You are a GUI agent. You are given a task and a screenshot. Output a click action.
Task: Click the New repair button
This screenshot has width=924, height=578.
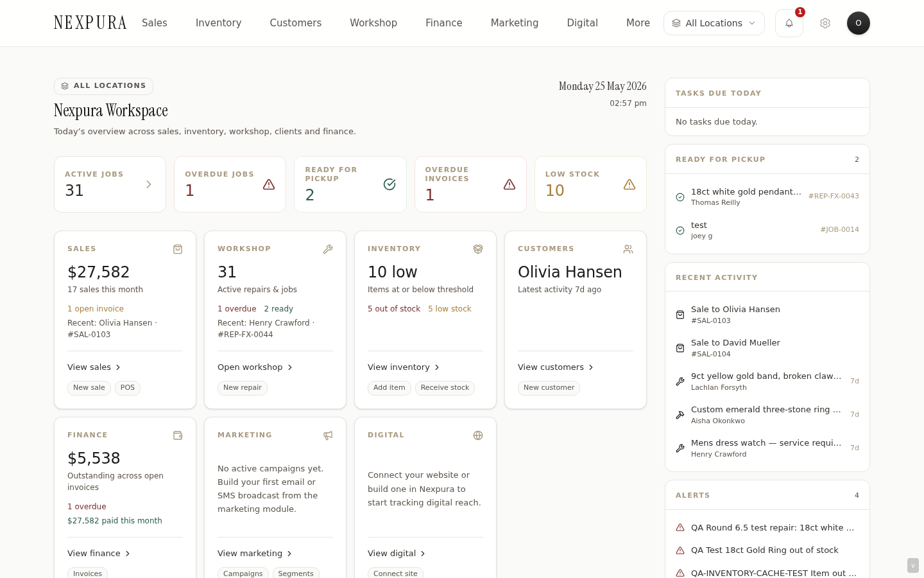(x=243, y=388)
